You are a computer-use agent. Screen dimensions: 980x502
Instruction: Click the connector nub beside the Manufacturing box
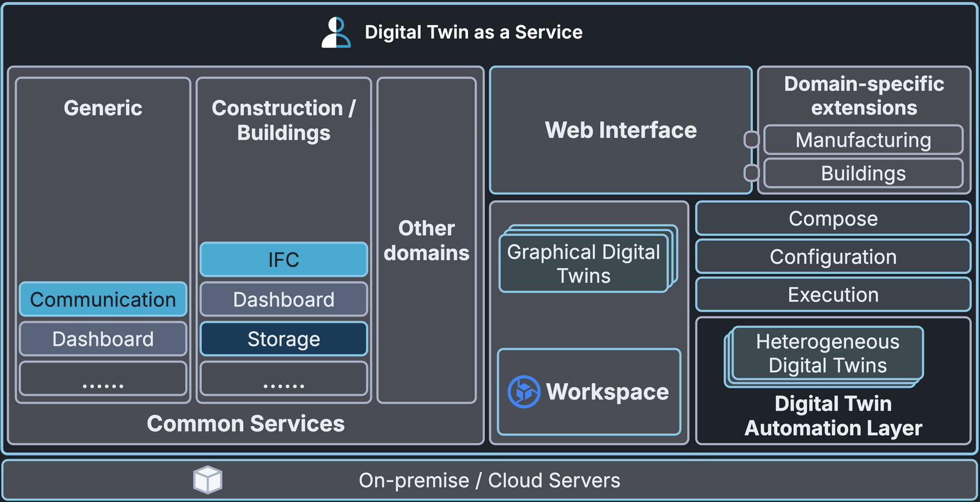coord(752,140)
